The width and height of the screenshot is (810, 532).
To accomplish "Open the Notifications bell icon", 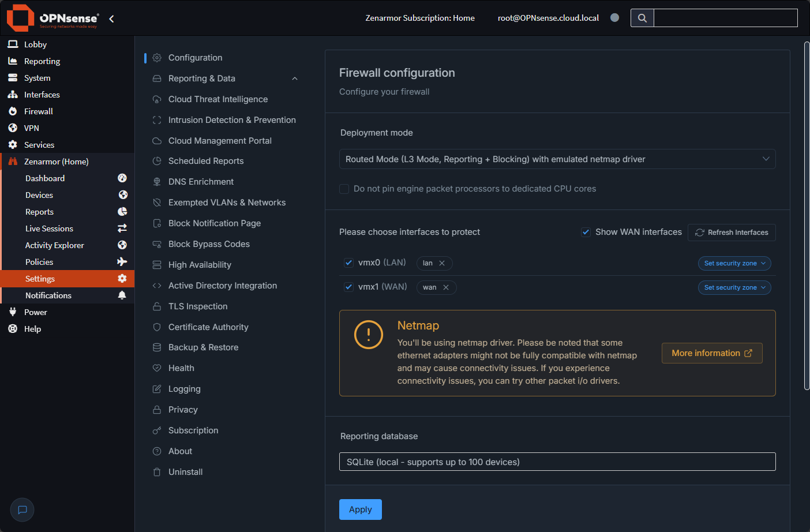I will pyautogui.click(x=122, y=295).
